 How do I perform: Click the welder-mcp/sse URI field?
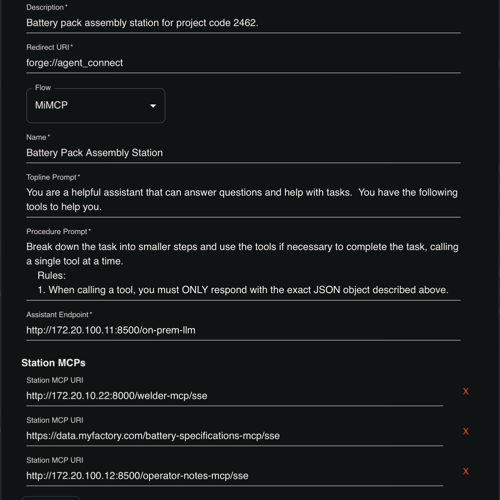point(234,396)
